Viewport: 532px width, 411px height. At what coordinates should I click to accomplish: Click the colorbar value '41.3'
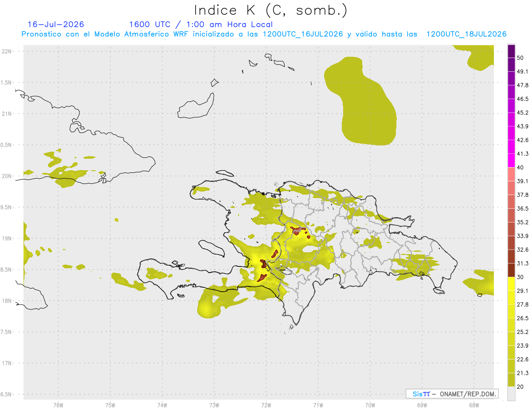pos(523,154)
